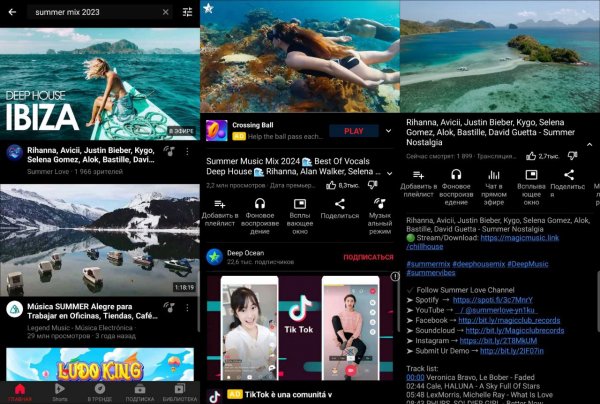The height and width of the screenshot is (404, 600).
Task: Open more options for the Rihanna, Avicii video
Action: (187, 152)
